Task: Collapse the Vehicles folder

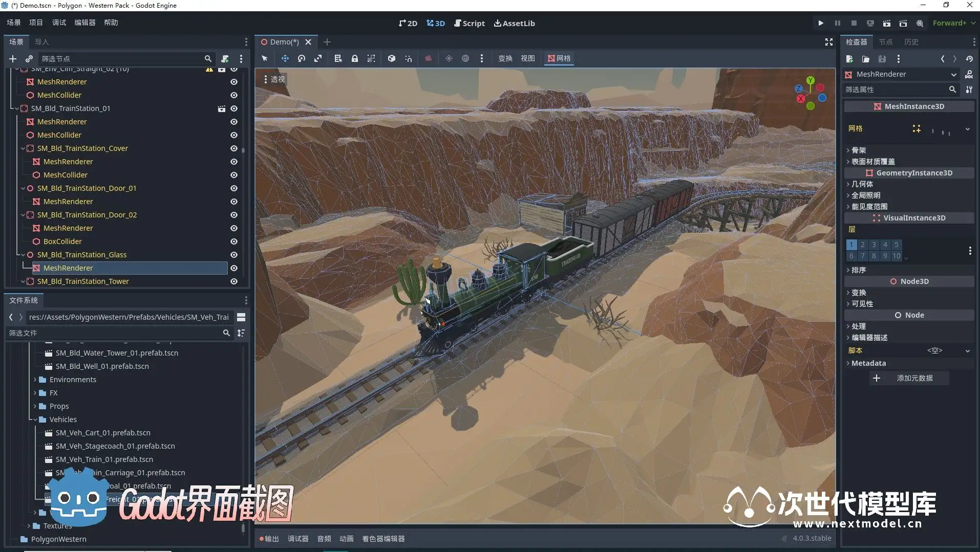Action: [x=35, y=419]
